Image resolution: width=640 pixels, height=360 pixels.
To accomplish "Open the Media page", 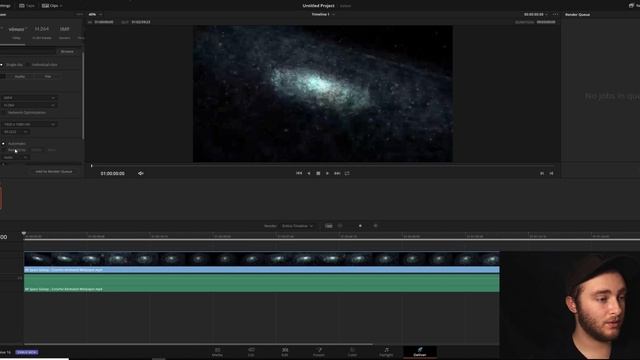I will point(218,352).
